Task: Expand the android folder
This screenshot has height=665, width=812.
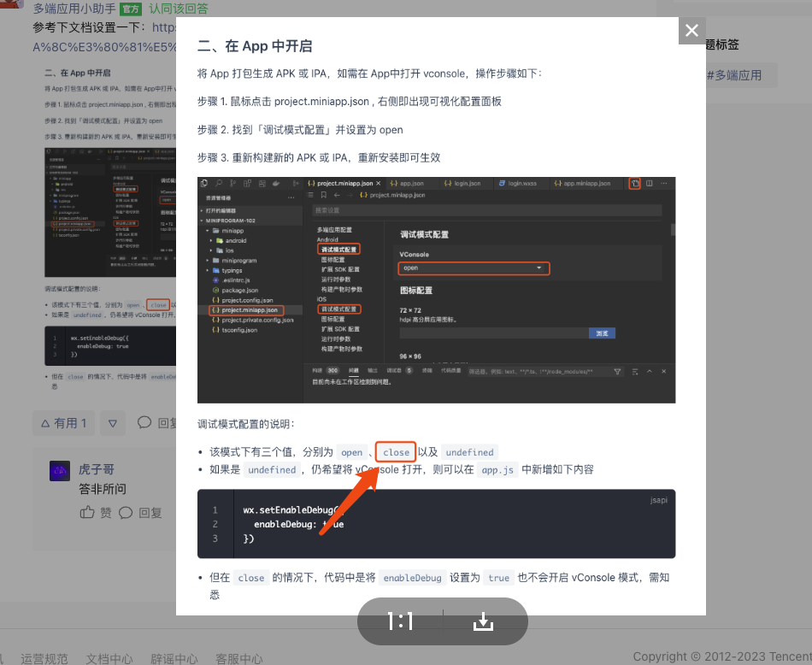Action: click(x=236, y=240)
